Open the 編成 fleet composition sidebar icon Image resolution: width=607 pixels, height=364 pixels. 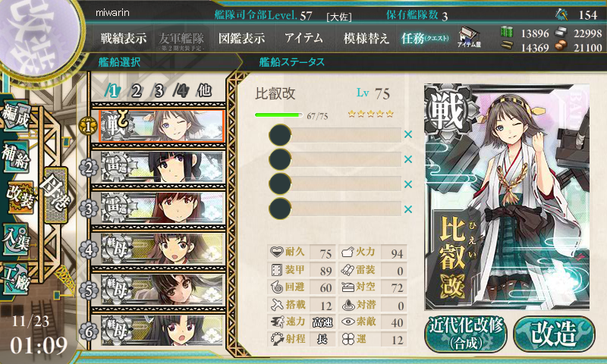[15, 115]
